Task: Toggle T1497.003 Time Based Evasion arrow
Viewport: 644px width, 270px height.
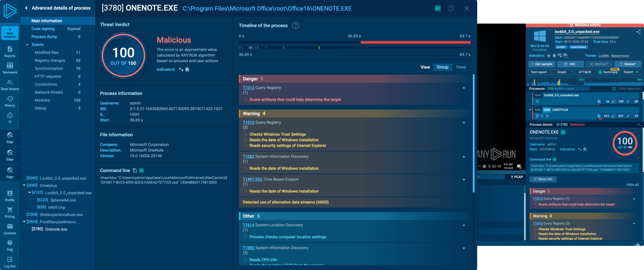Action: [x=464, y=180]
